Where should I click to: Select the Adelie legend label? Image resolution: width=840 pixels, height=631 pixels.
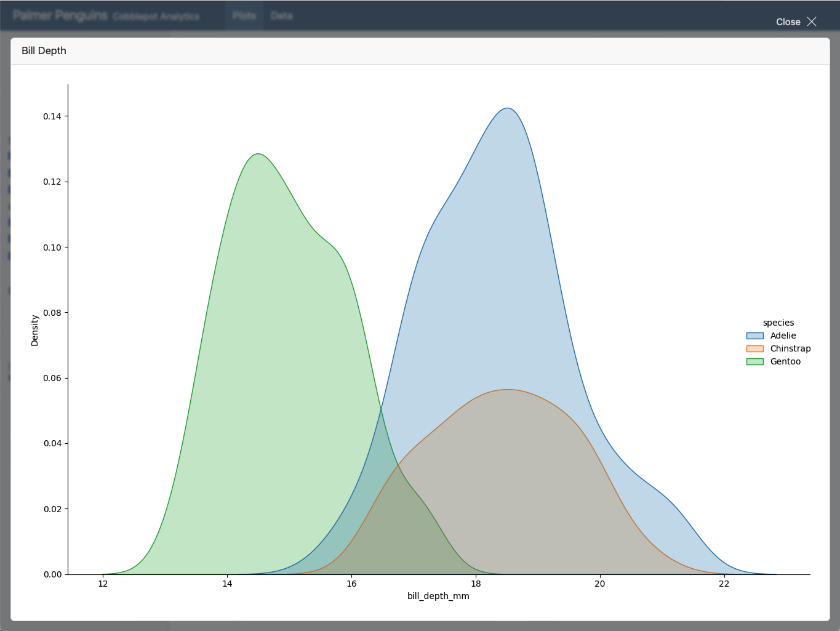(x=783, y=336)
